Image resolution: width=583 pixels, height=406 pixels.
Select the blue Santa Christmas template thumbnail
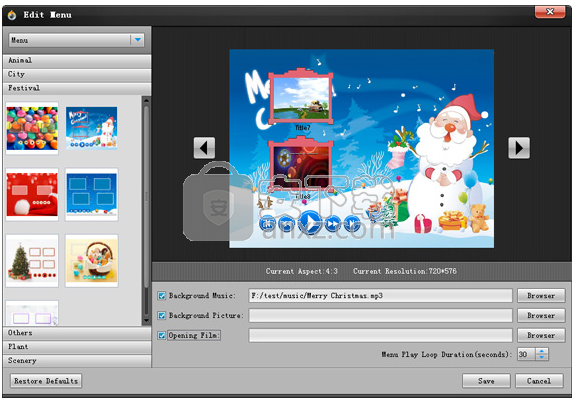pos(91,128)
